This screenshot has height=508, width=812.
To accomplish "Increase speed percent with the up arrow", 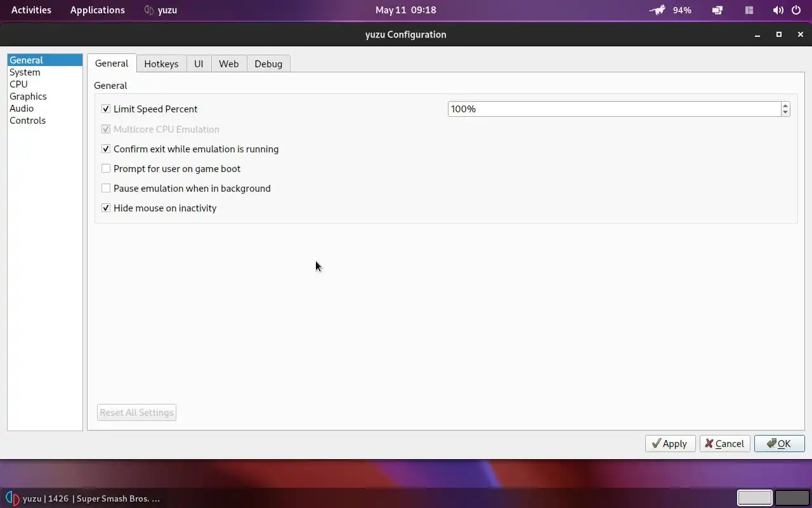I will tap(785, 105).
